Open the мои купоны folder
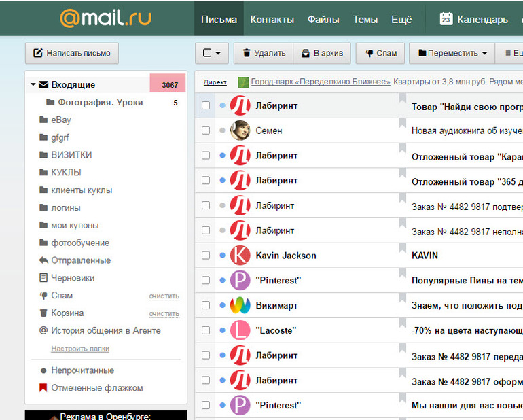Screen dimensions: 523x420 (69, 226)
